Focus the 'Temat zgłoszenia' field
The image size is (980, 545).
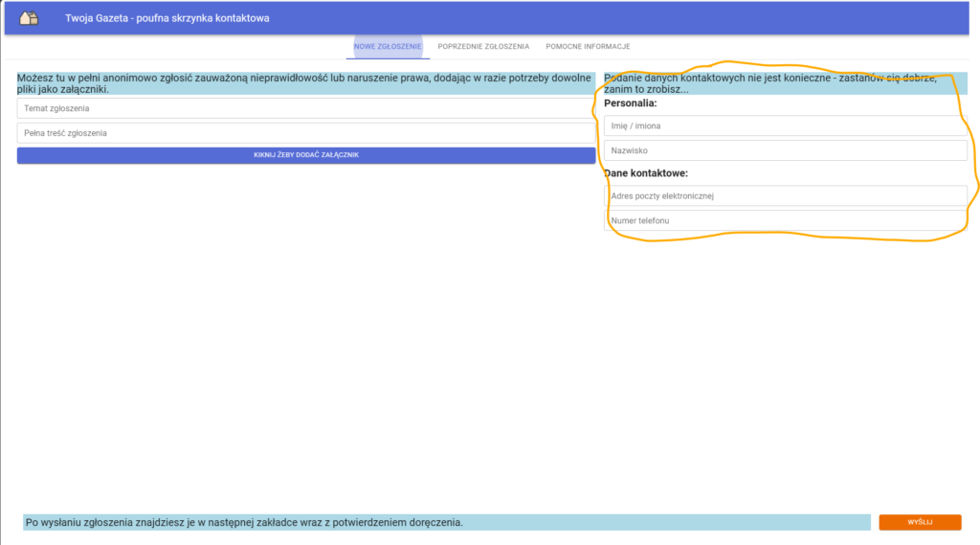[305, 108]
